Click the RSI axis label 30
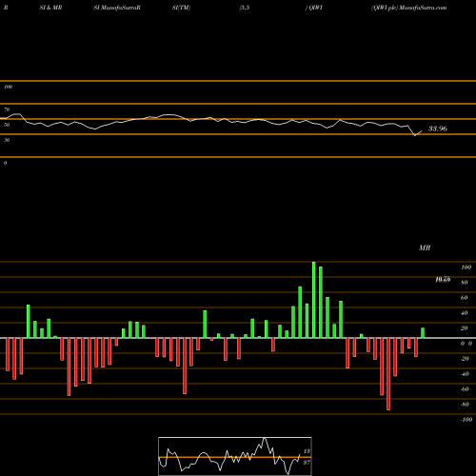Screen dimensions: 476x476 (7, 140)
